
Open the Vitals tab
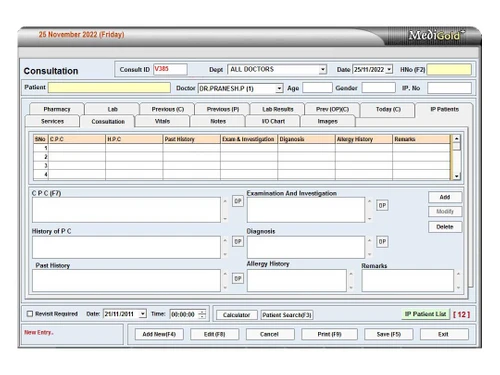(162, 121)
